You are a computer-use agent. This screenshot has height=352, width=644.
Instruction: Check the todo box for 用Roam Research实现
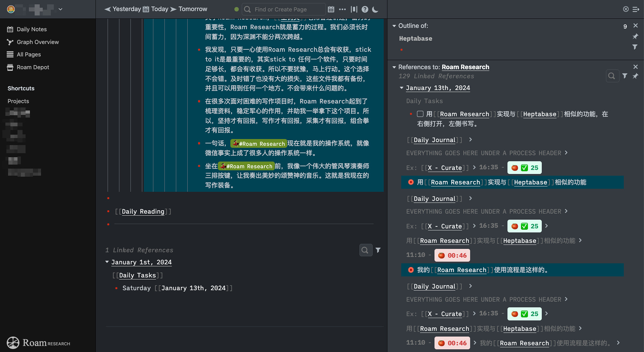[x=420, y=114]
